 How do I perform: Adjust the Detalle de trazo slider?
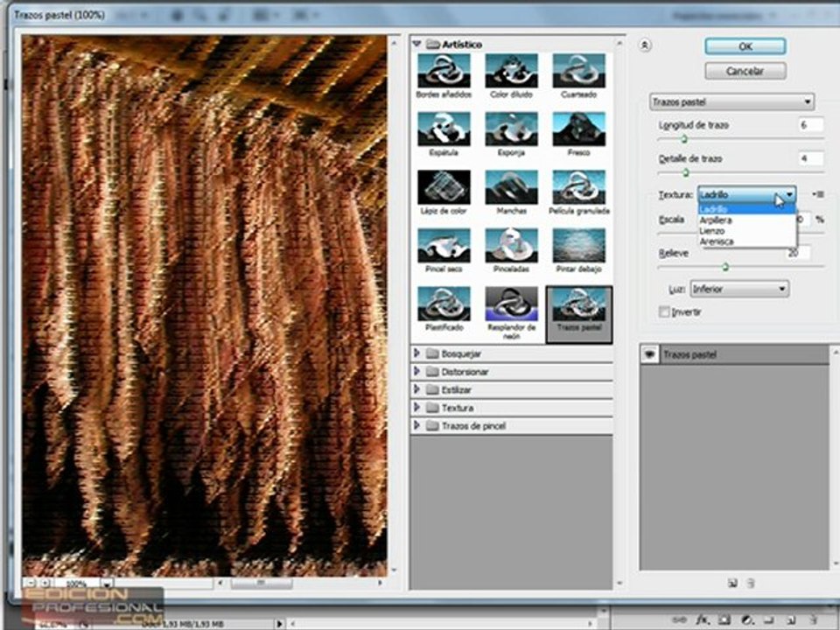(x=686, y=173)
